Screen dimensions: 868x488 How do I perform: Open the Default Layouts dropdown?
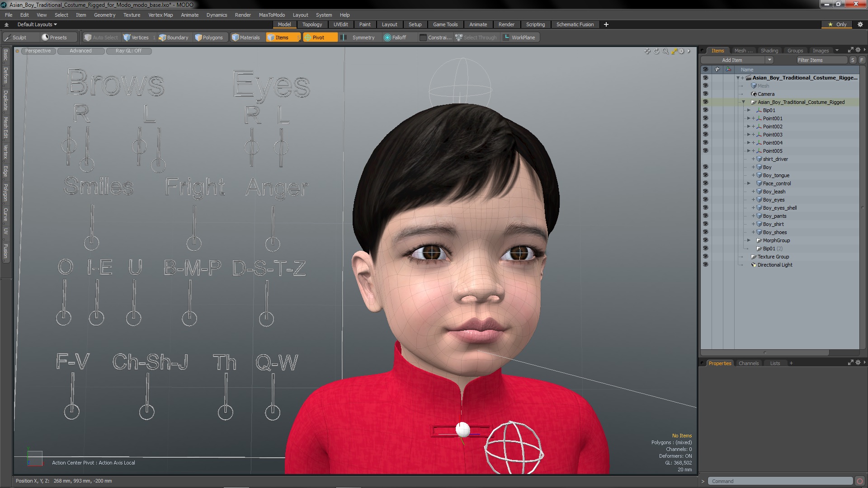tap(37, 24)
